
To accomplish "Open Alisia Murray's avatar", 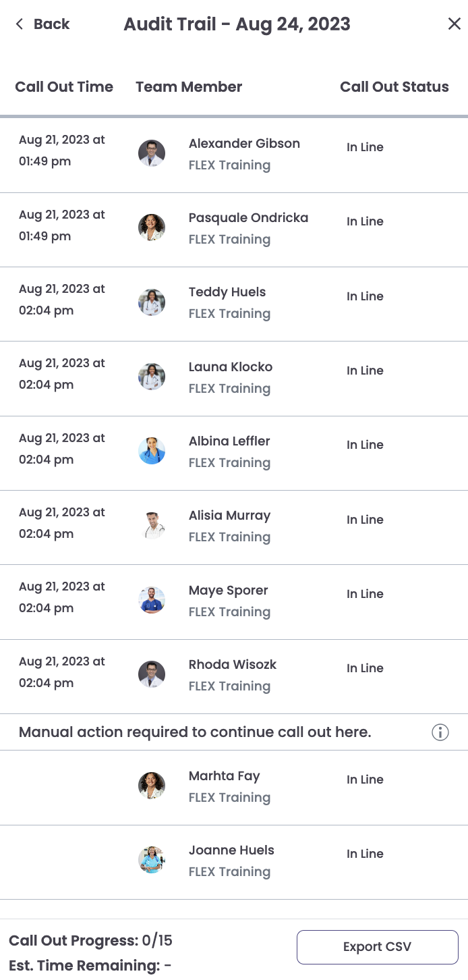I will point(152,525).
